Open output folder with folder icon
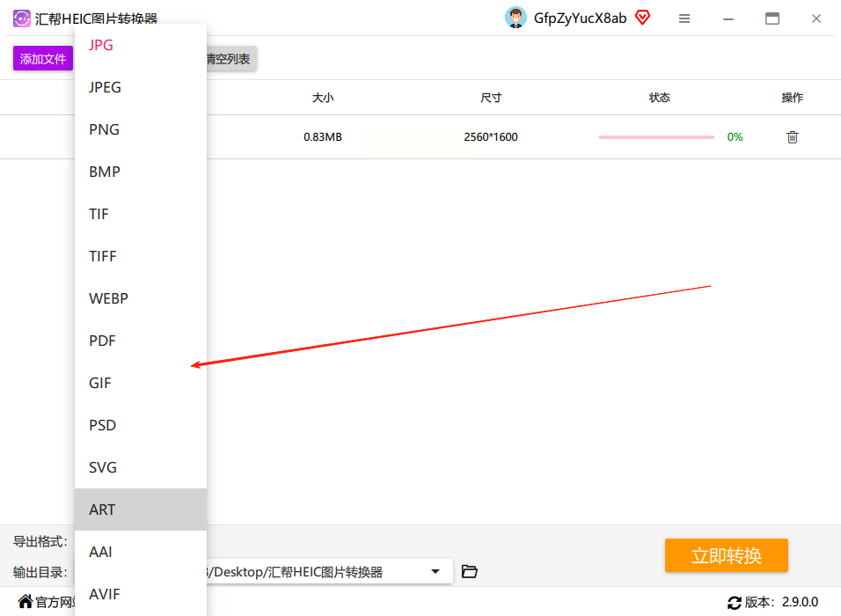This screenshot has width=841, height=616. click(469, 571)
